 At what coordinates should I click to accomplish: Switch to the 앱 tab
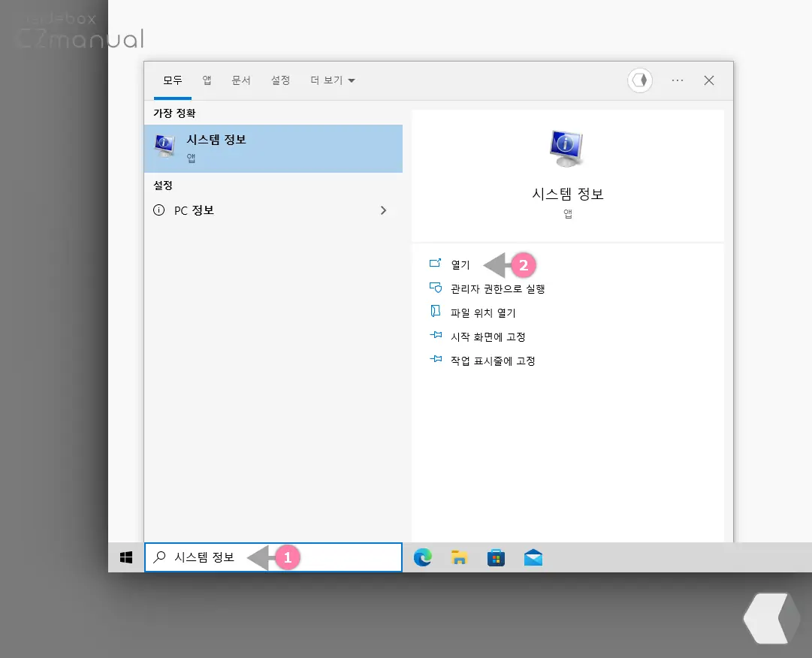pos(207,80)
